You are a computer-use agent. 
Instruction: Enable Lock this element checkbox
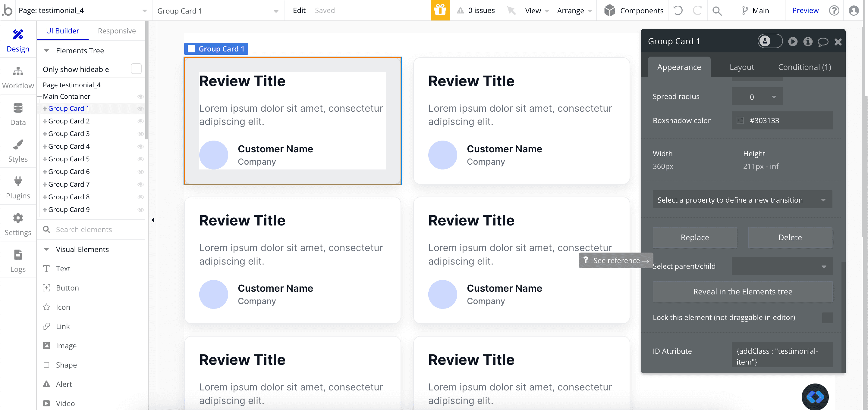click(x=827, y=317)
